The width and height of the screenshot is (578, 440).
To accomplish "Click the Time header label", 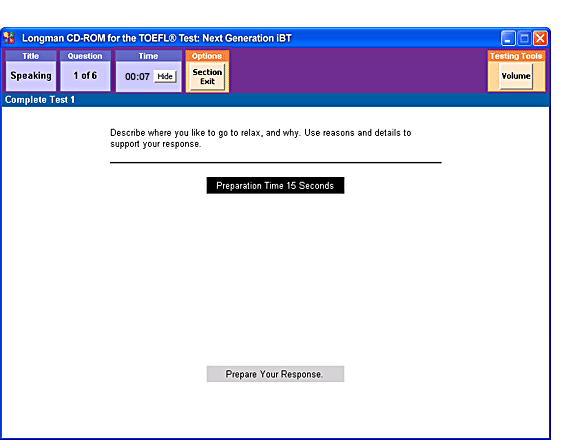I will coord(148,56).
